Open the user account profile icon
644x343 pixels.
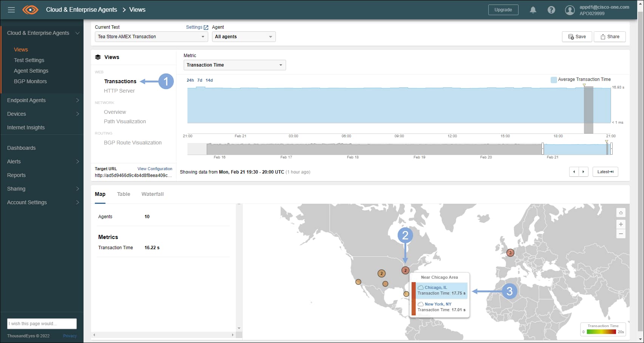point(570,10)
